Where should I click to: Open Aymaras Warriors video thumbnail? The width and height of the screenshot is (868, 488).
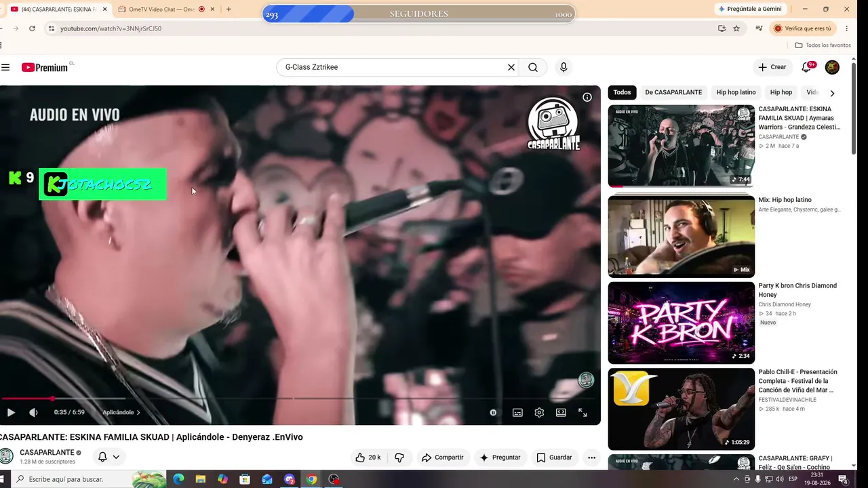(681, 146)
